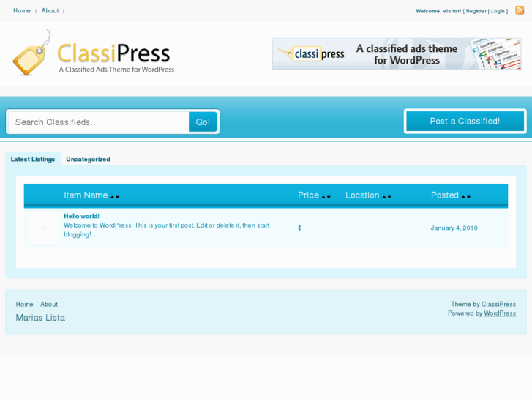
Task: Open the footer About link
Action: tap(49, 304)
